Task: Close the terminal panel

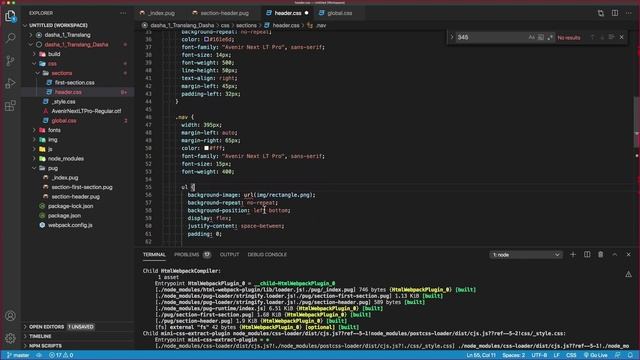Action: (x=629, y=254)
